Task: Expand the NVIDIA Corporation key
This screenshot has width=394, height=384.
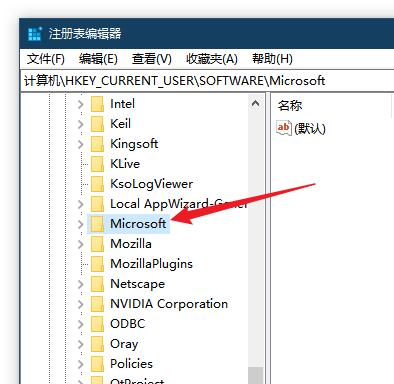Action: click(x=81, y=304)
